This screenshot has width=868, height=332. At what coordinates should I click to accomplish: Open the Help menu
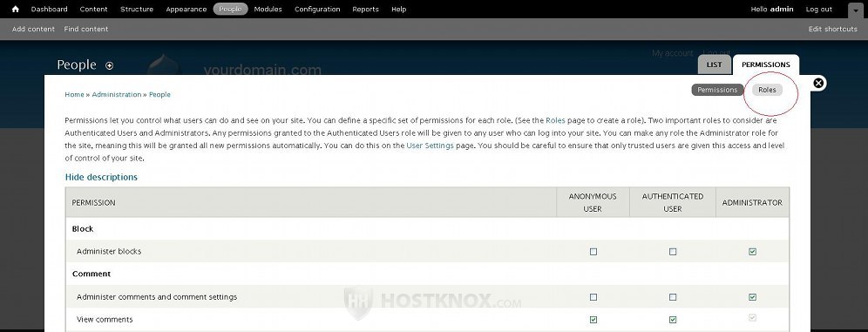coord(398,9)
